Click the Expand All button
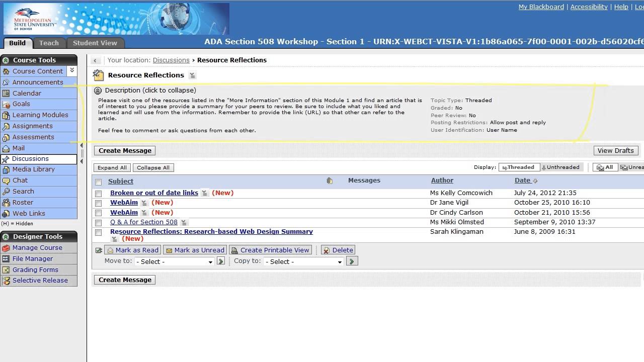Viewport: 644px width, 362px height. point(112,167)
